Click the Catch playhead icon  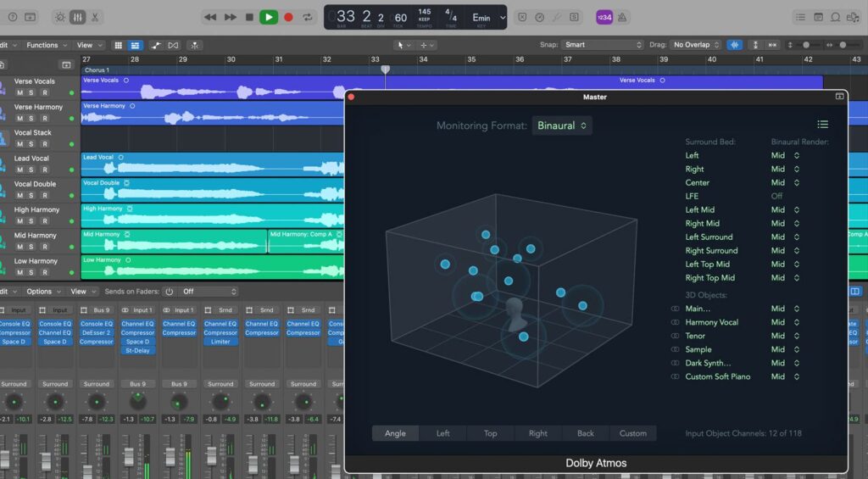(194, 45)
